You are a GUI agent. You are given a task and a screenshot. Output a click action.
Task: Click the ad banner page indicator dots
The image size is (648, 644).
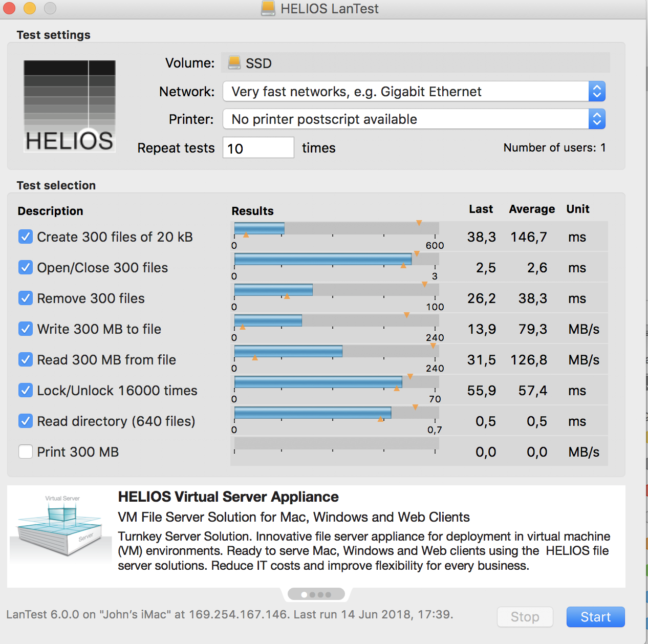point(316,594)
